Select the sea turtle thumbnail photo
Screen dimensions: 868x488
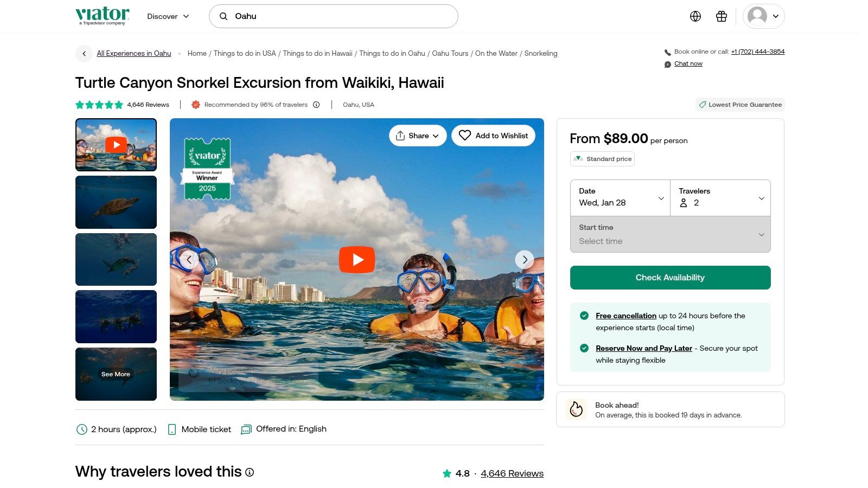[116, 202]
